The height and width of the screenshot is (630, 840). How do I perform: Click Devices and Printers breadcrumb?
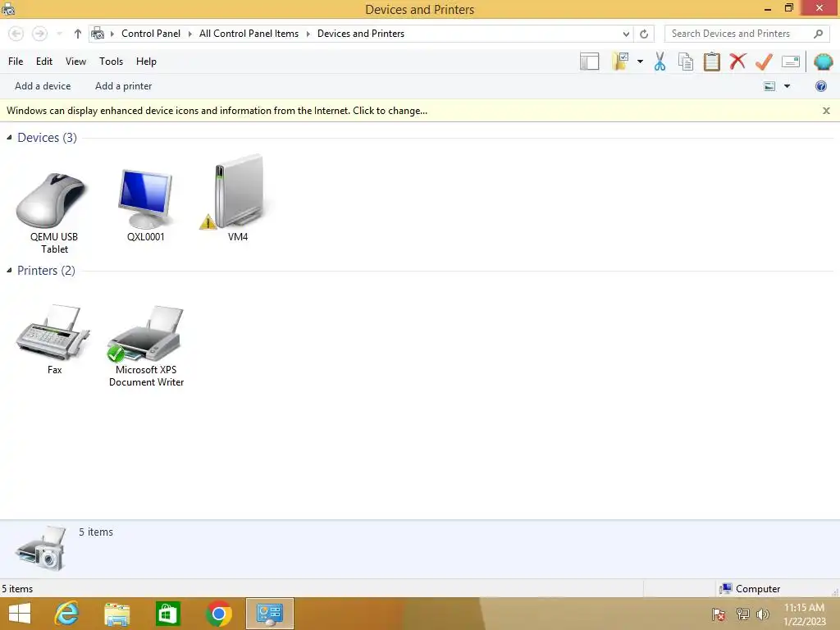pos(361,34)
